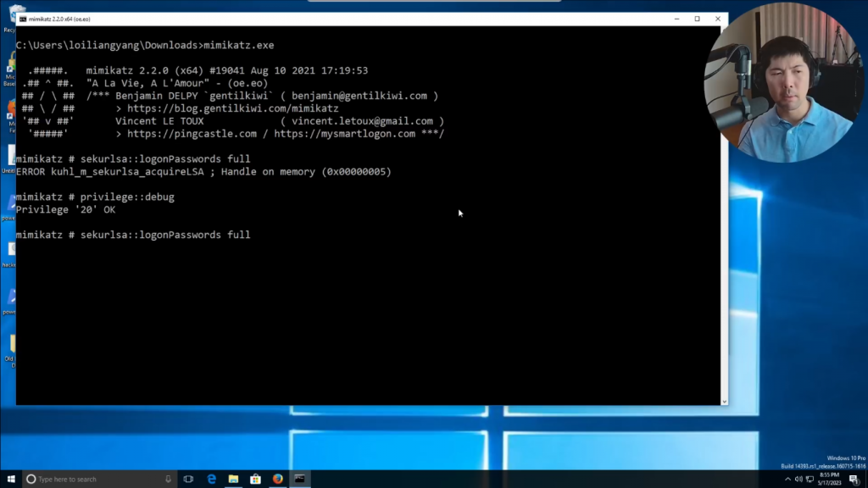The image size is (868, 488).
Task: Open Task View from the taskbar
Action: 188,480
